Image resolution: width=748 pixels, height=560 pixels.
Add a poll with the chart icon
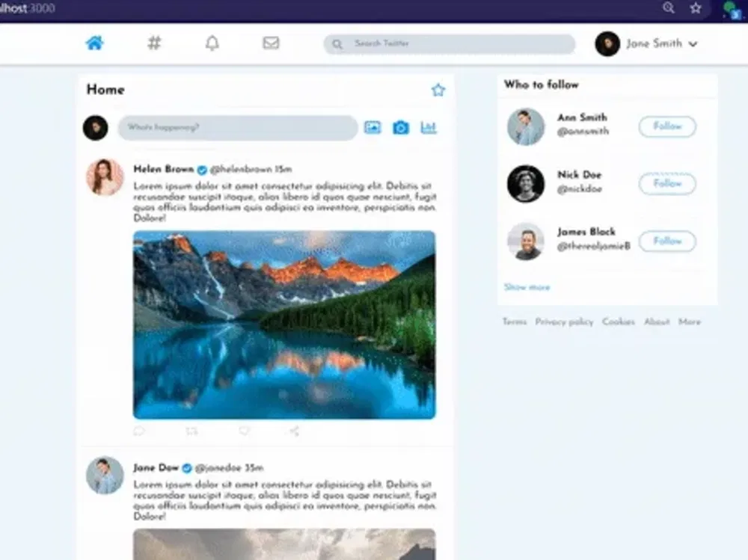click(x=429, y=127)
